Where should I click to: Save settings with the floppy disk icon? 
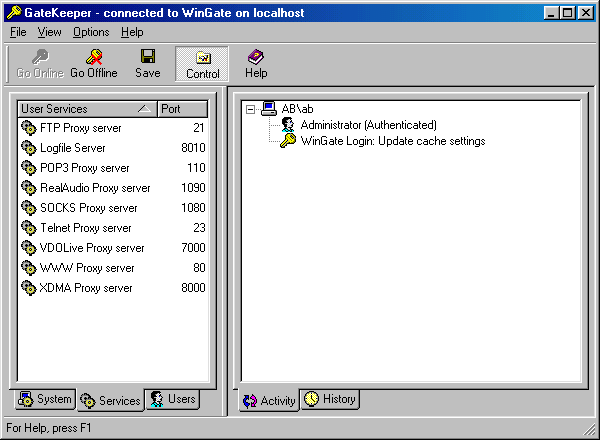[148, 56]
